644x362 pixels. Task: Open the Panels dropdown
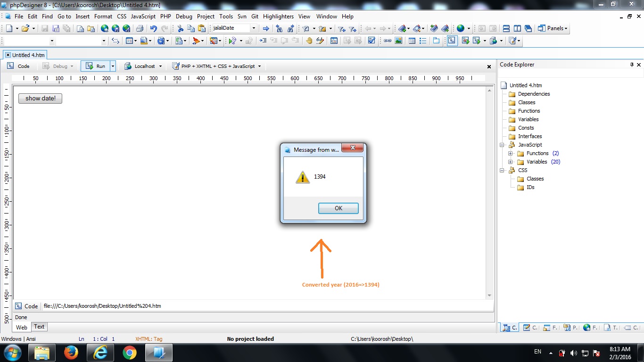[x=553, y=28]
